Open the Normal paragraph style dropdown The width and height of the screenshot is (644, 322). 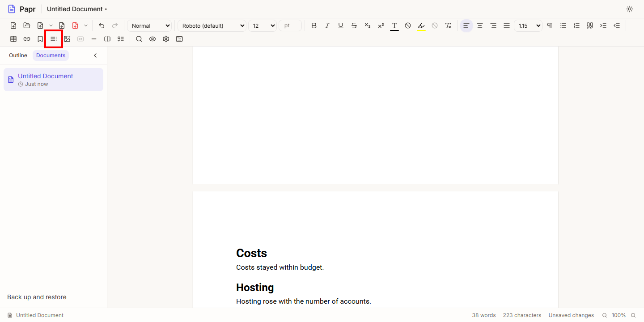(x=149, y=25)
